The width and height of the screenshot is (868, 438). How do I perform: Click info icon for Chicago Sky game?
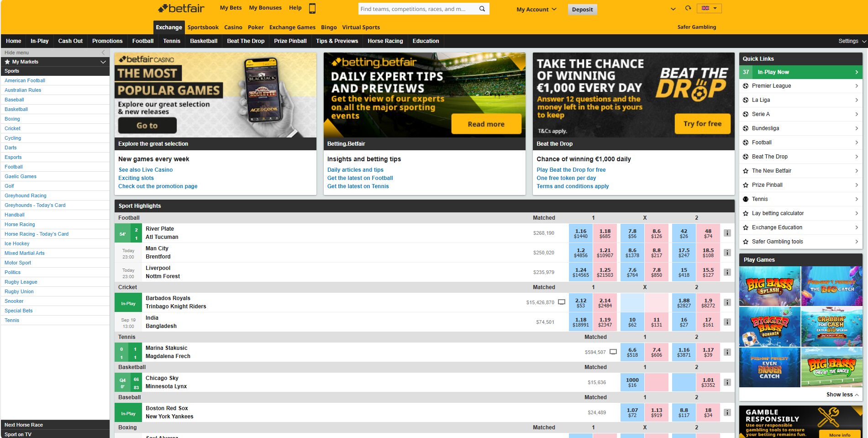click(x=727, y=382)
